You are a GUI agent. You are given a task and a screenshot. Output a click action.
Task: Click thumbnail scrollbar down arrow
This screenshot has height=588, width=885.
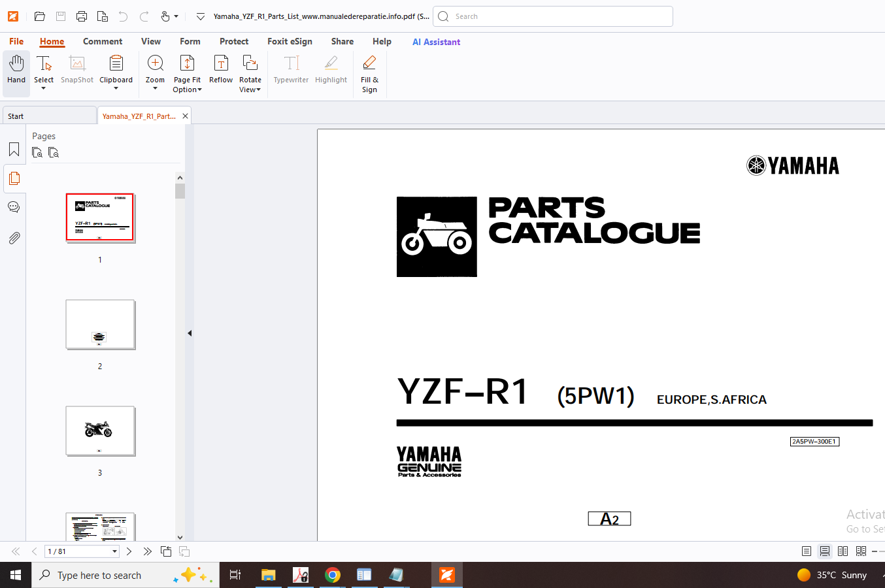(180, 536)
